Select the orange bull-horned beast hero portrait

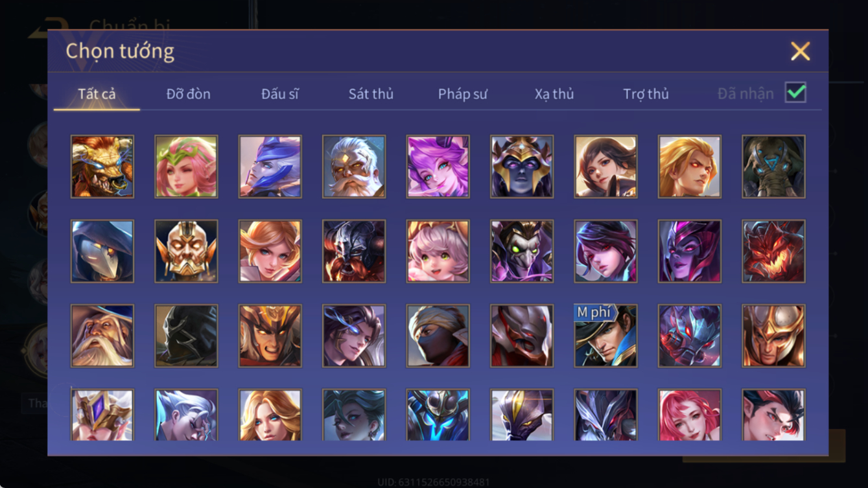[x=102, y=167]
